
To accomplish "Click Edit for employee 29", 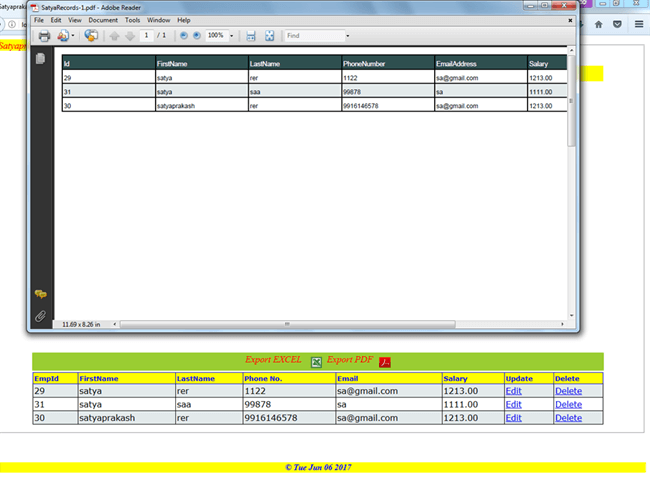I will pyautogui.click(x=514, y=391).
